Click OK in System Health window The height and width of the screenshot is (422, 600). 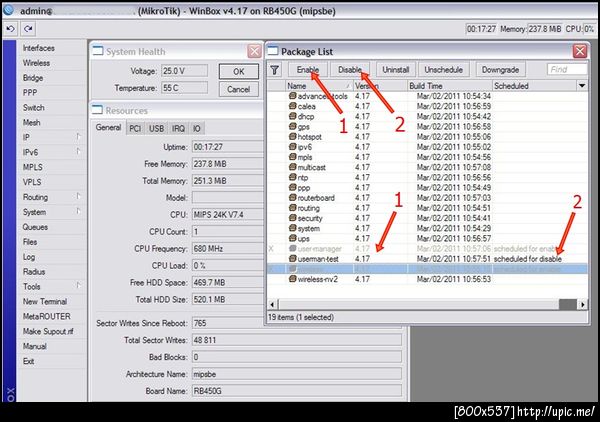(239, 72)
